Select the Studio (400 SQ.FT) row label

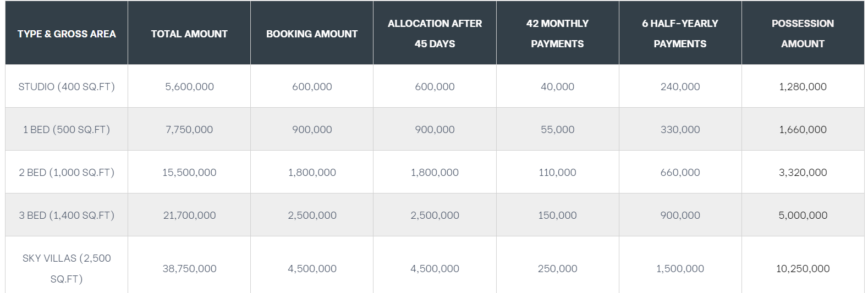pyautogui.click(x=67, y=86)
